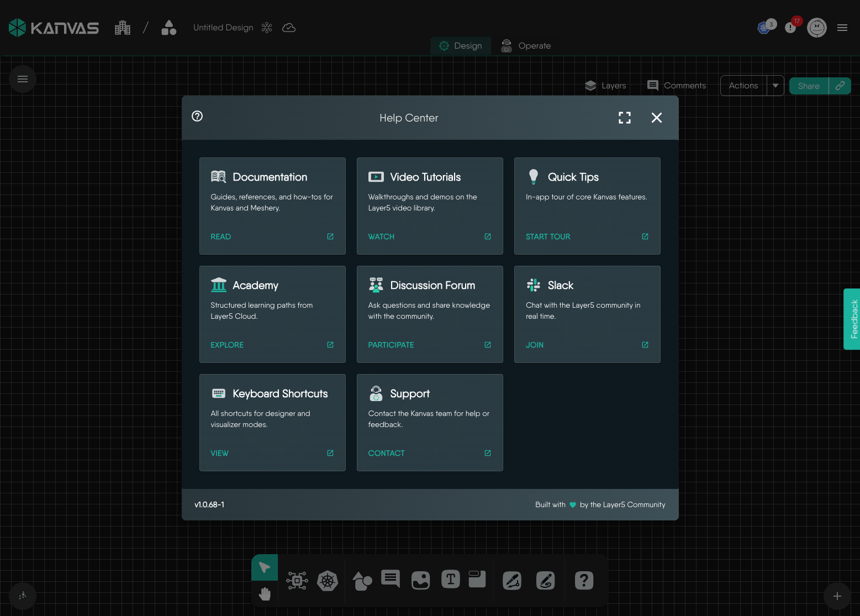Select the comment tool in dock
The image size is (860, 616).
coord(391,580)
